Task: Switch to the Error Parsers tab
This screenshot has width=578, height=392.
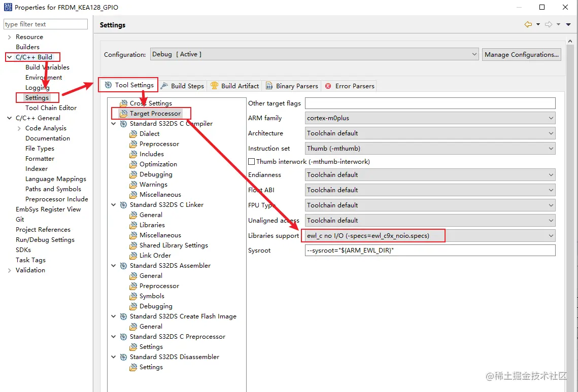Action: point(350,86)
